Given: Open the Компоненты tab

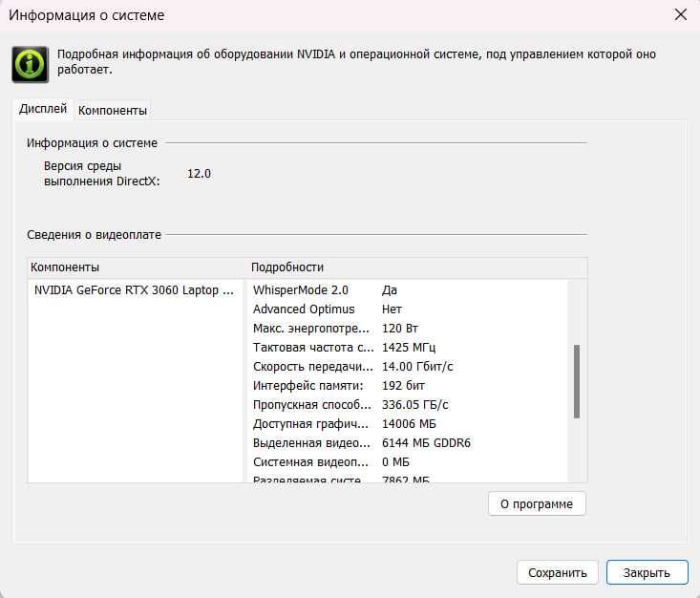Looking at the screenshot, I should [x=113, y=110].
